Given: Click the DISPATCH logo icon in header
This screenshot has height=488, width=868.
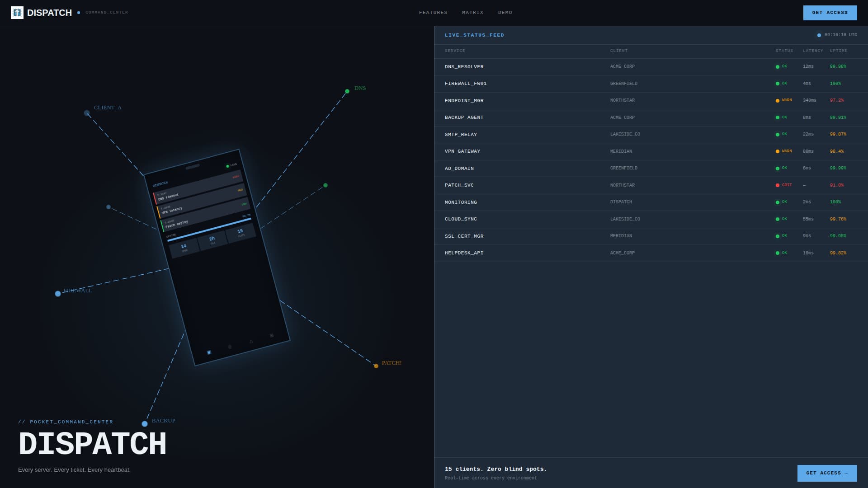Looking at the screenshot, I should point(17,13).
